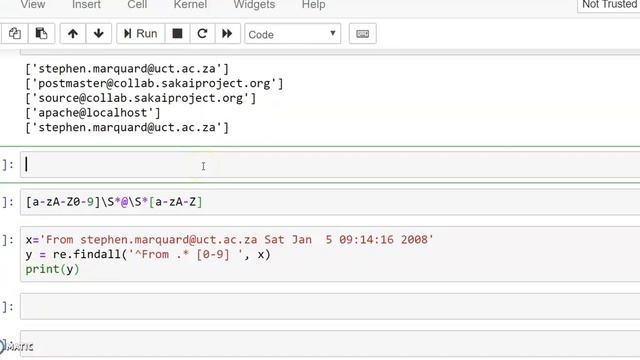Restart the kernel circular arrow icon
640x360 pixels.
coord(202,33)
